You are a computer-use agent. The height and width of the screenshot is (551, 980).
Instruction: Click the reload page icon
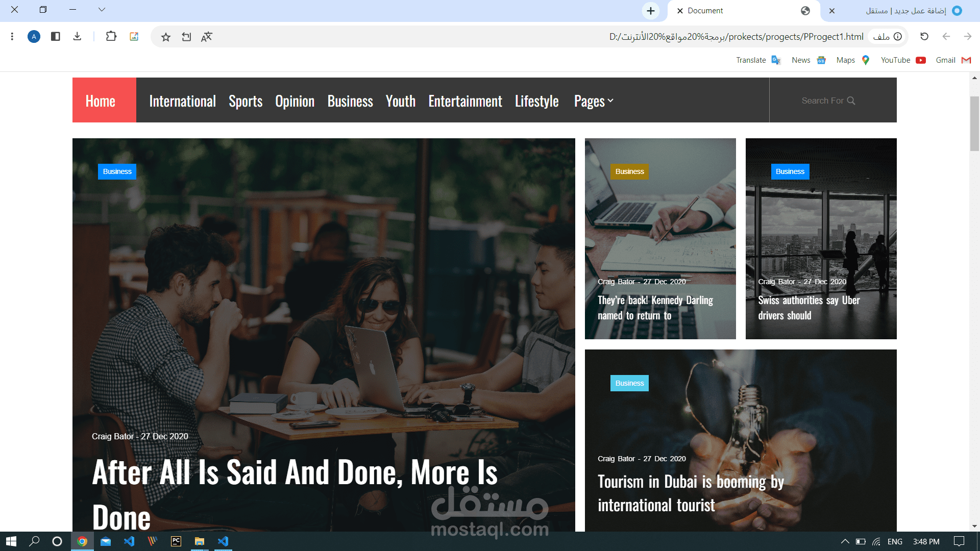pyautogui.click(x=924, y=36)
